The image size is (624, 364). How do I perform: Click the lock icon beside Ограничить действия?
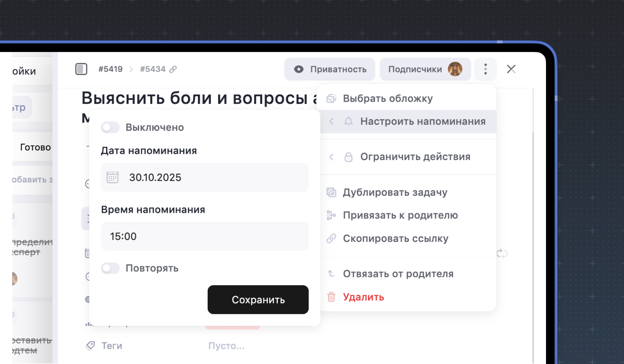(x=348, y=157)
